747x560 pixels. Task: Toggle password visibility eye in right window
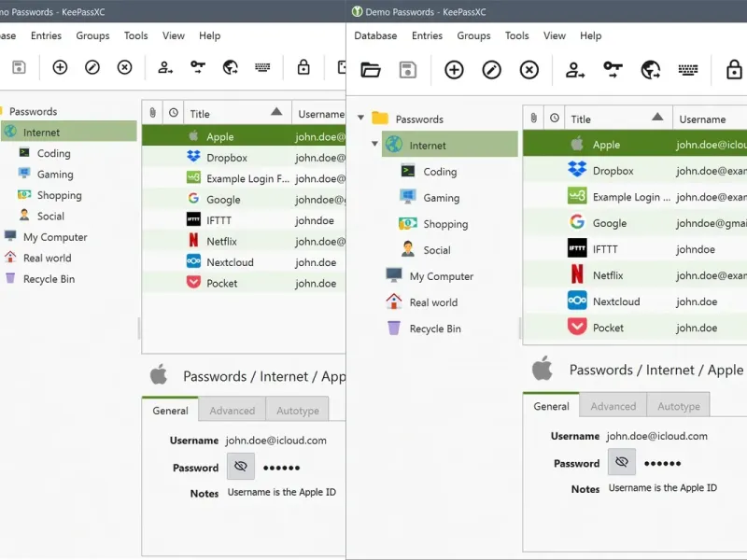(622, 462)
